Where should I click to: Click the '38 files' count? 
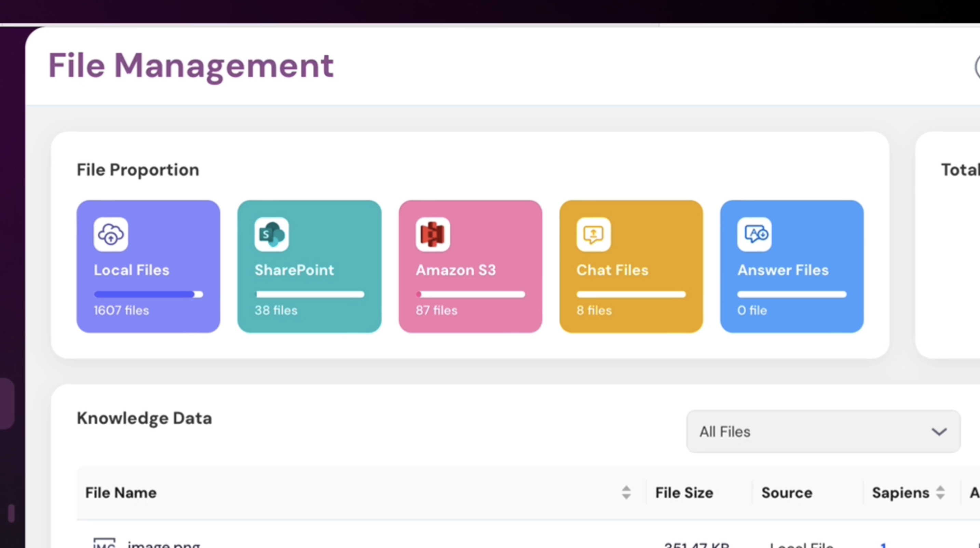coord(276,310)
